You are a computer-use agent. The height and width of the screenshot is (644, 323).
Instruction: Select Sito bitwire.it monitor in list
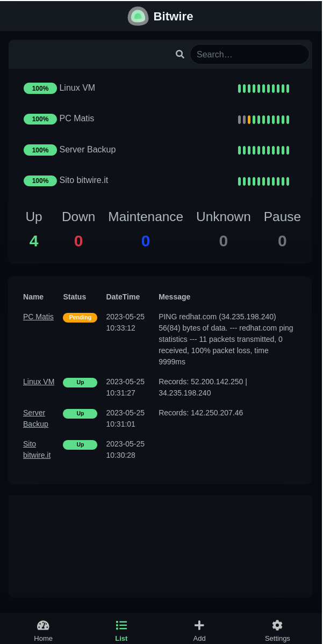point(83,180)
